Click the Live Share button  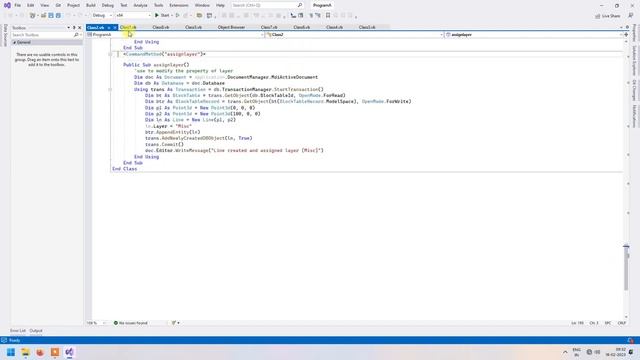tap(608, 16)
